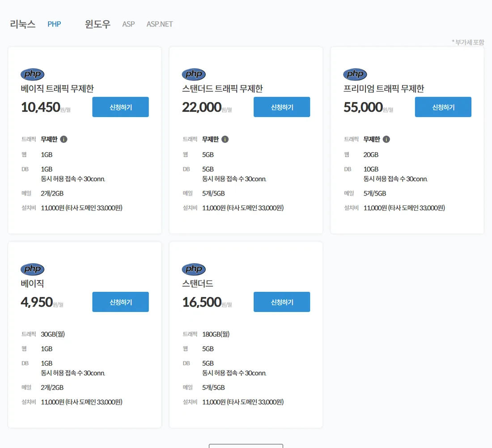
Task: Apply for the 55,000 프리미엄 트래픽 무제한 plan
Action: point(443,107)
